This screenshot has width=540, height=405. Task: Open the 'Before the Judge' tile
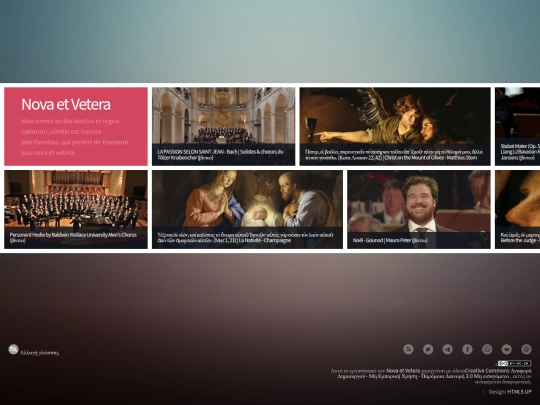coord(518,209)
